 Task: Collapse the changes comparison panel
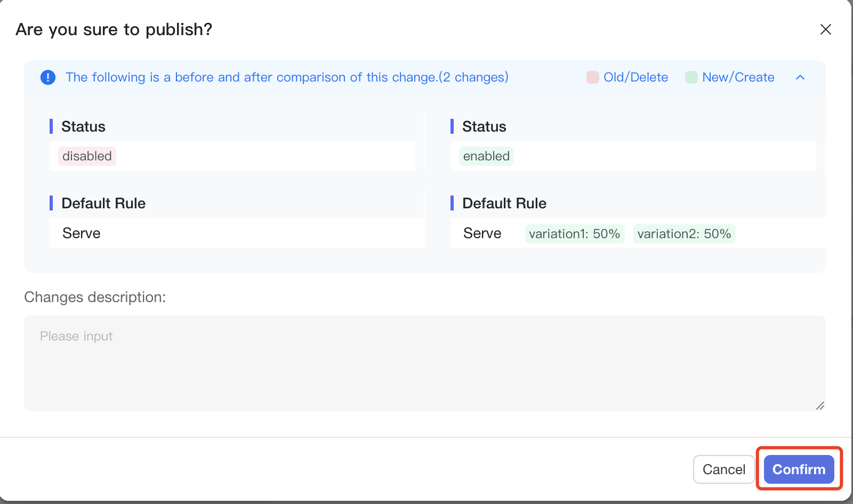800,78
